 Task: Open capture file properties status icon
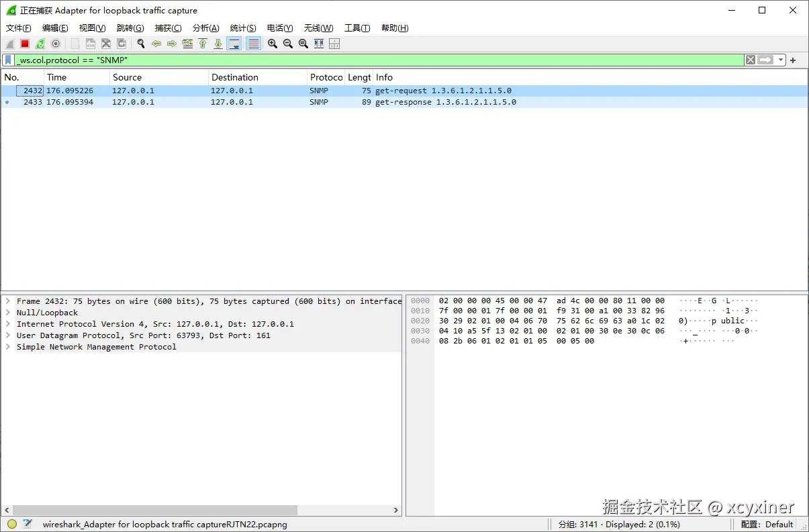coord(28,524)
